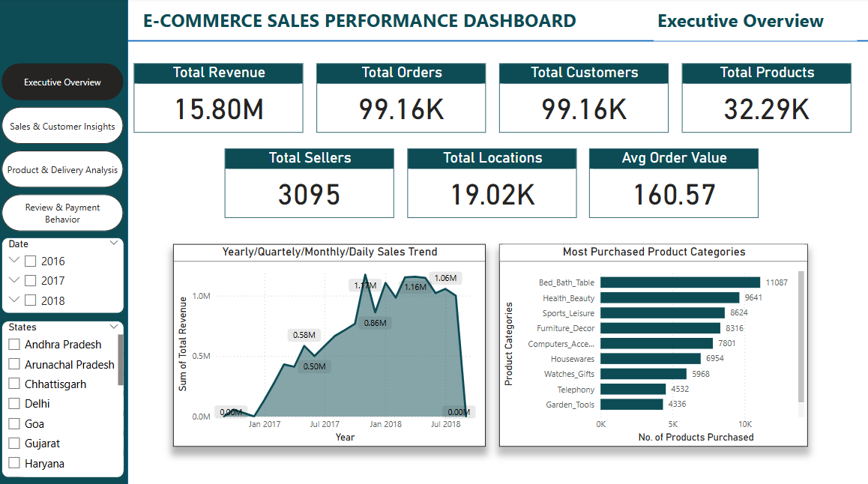Check the Delhi state checkbox
The image size is (868, 484).
[x=13, y=403]
